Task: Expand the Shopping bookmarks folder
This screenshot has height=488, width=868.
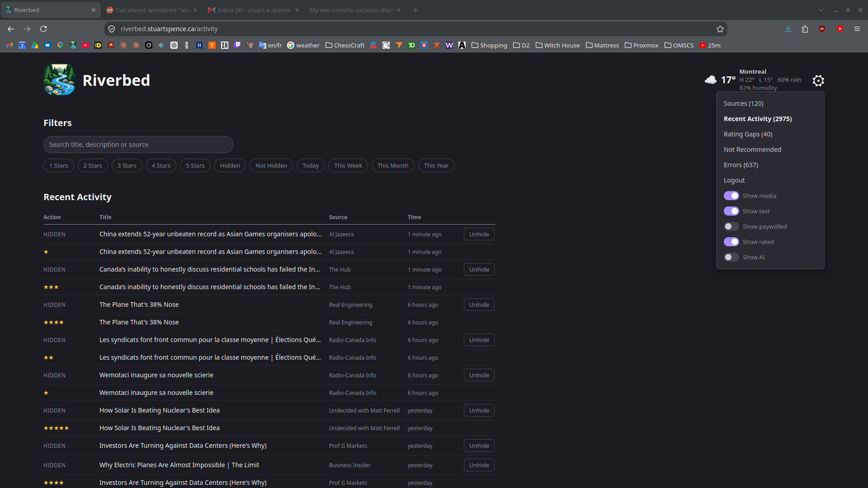Action: [x=489, y=45]
